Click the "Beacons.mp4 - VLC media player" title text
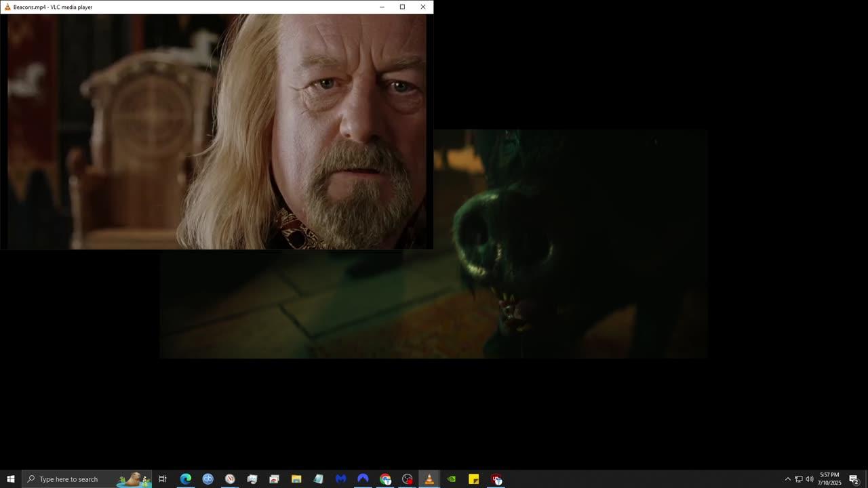The height and width of the screenshot is (488, 868). tap(53, 7)
